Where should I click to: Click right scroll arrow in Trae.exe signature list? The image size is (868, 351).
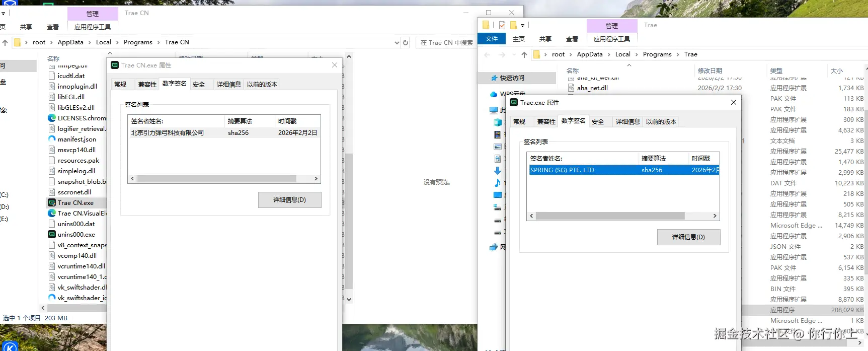coord(715,216)
